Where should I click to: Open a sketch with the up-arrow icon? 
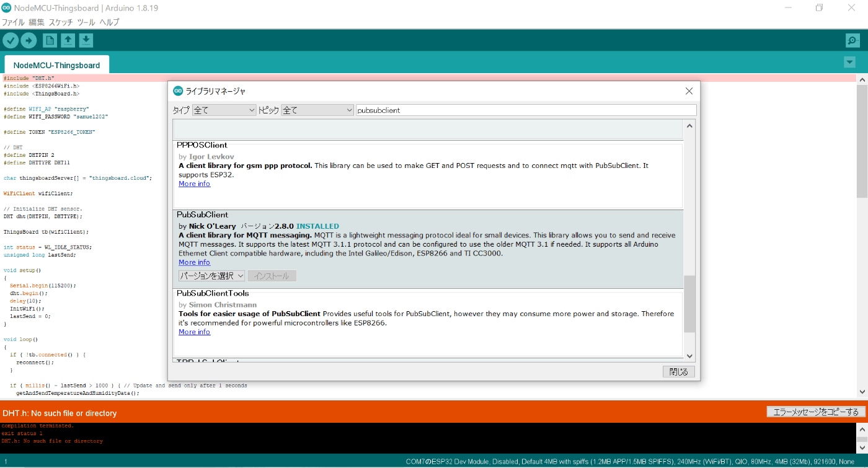click(68, 40)
